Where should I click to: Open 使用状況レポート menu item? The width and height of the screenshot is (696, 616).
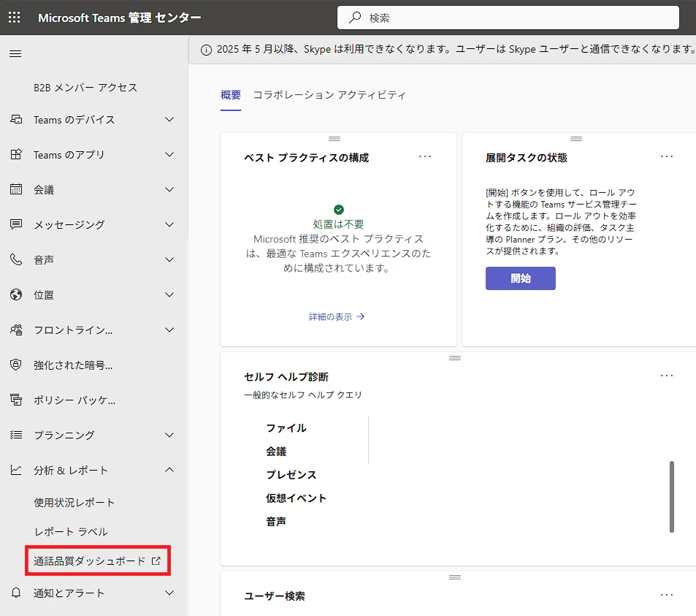click(74, 502)
